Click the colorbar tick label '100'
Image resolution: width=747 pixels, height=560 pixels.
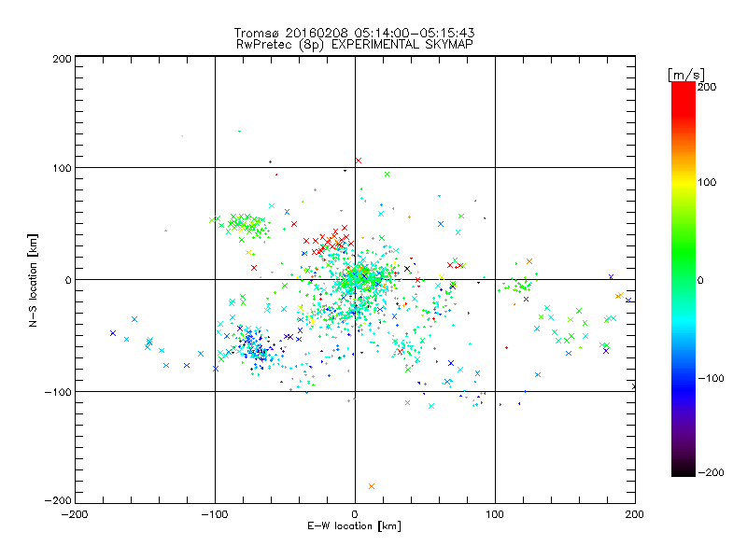[707, 182]
